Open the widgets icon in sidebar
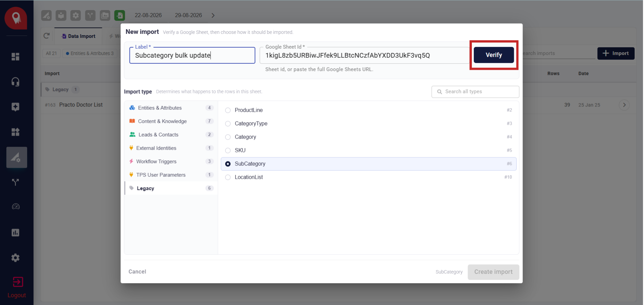The image size is (644, 305). pyautogui.click(x=15, y=132)
